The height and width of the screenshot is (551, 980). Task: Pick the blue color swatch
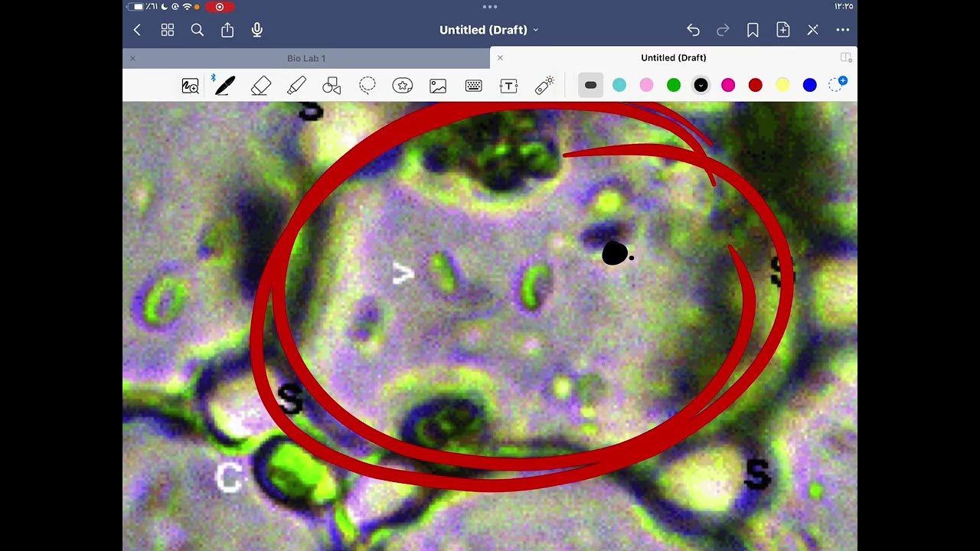click(810, 85)
